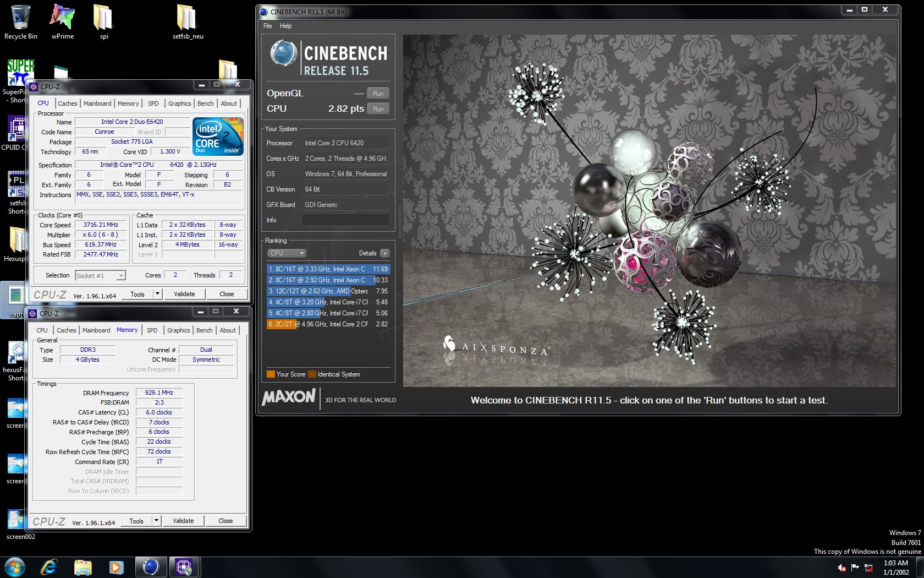Click Validate in upper CPU-Z window

(x=184, y=294)
